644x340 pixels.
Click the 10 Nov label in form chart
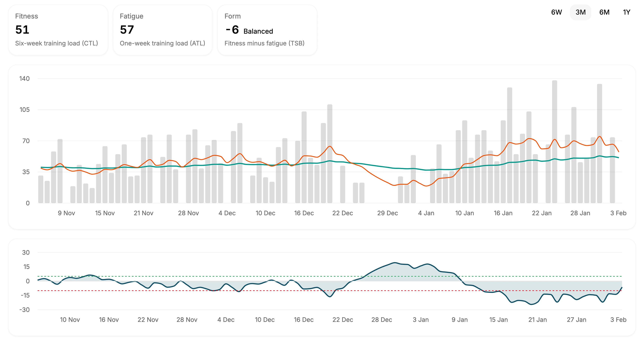tap(70, 319)
